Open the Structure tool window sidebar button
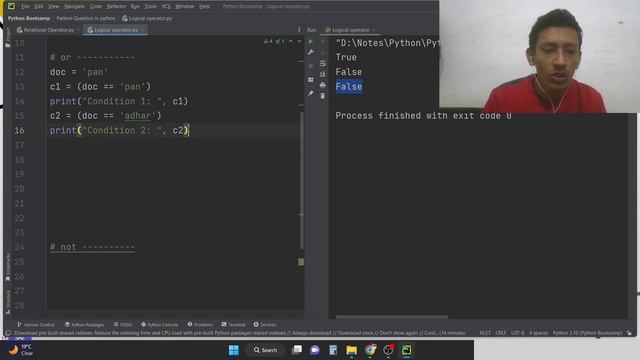640x360 pixels. point(8,302)
